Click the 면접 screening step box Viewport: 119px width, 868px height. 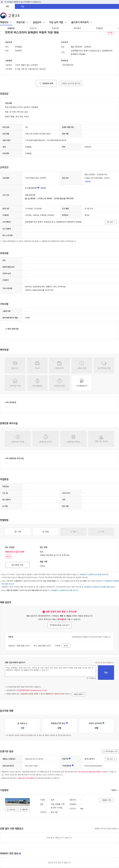(x=45, y=532)
